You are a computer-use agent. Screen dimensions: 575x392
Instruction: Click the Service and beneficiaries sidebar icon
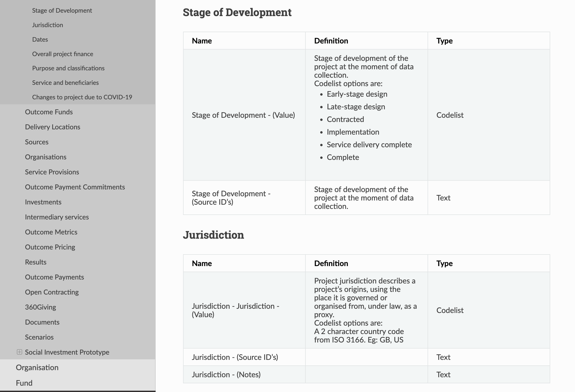[65, 82]
